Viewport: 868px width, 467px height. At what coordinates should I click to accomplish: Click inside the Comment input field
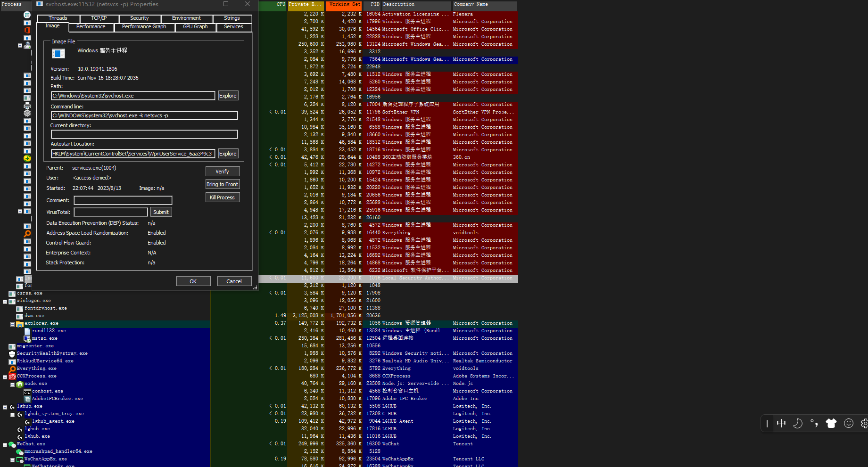(123, 200)
